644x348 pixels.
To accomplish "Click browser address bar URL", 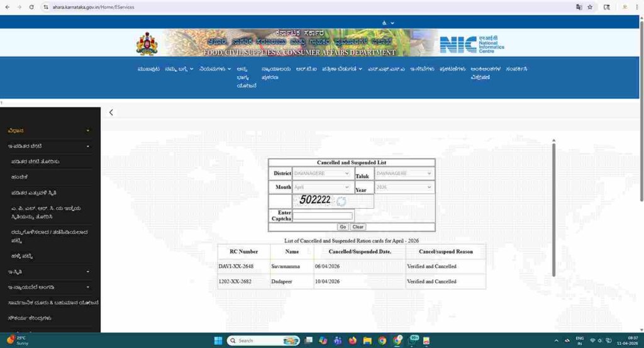I will (93, 7).
